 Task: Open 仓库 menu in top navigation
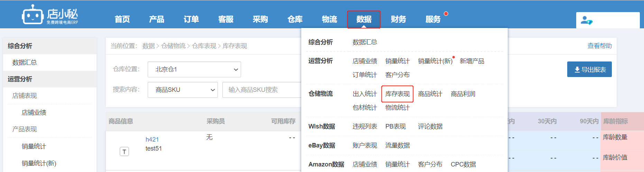[x=295, y=19]
